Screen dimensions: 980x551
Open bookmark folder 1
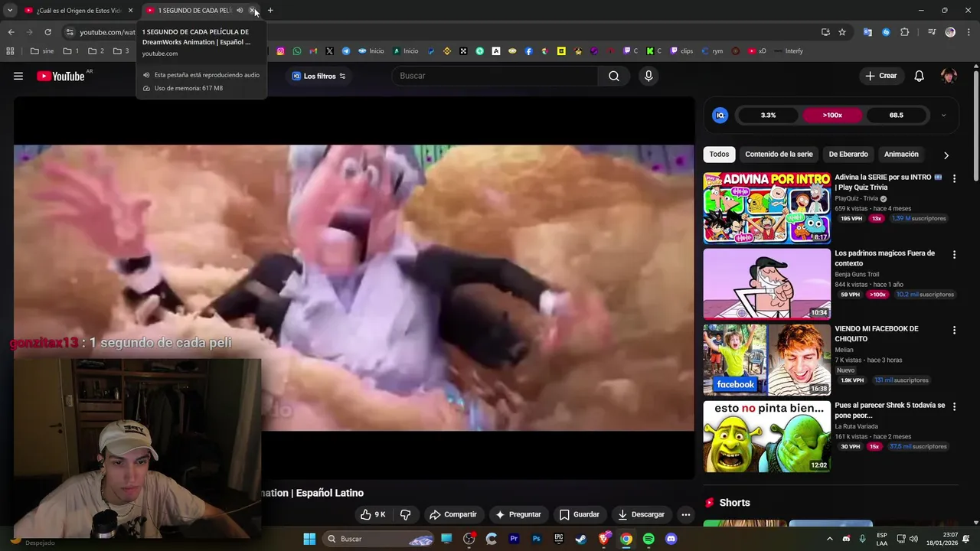pyautogui.click(x=71, y=51)
